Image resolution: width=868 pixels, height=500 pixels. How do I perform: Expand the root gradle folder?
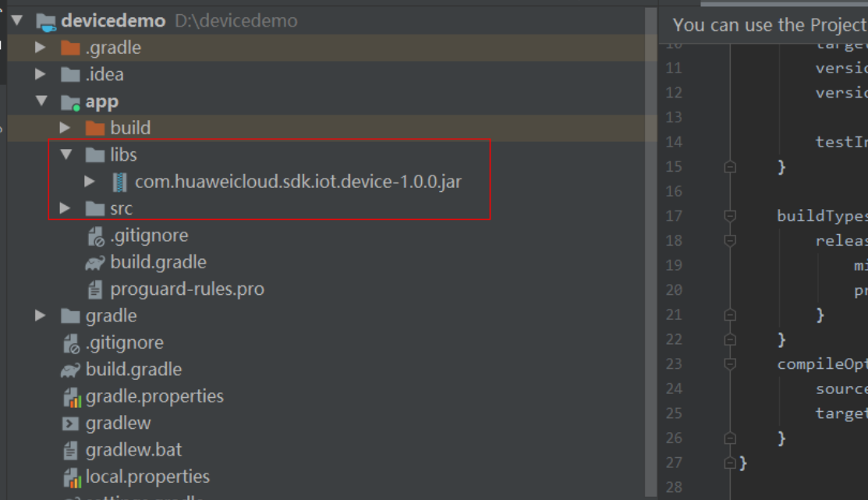coord(41,315)
